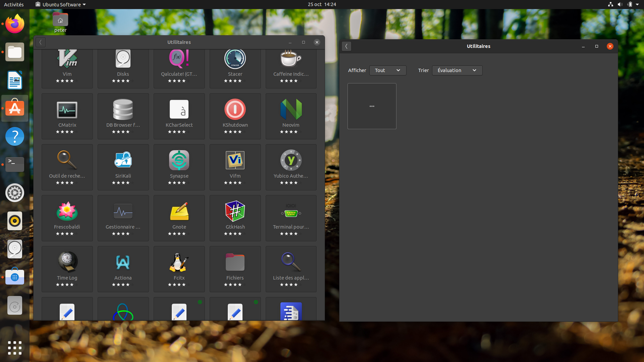
Task: Select the Frescobaldi app tile
Action: coord(67,218)
